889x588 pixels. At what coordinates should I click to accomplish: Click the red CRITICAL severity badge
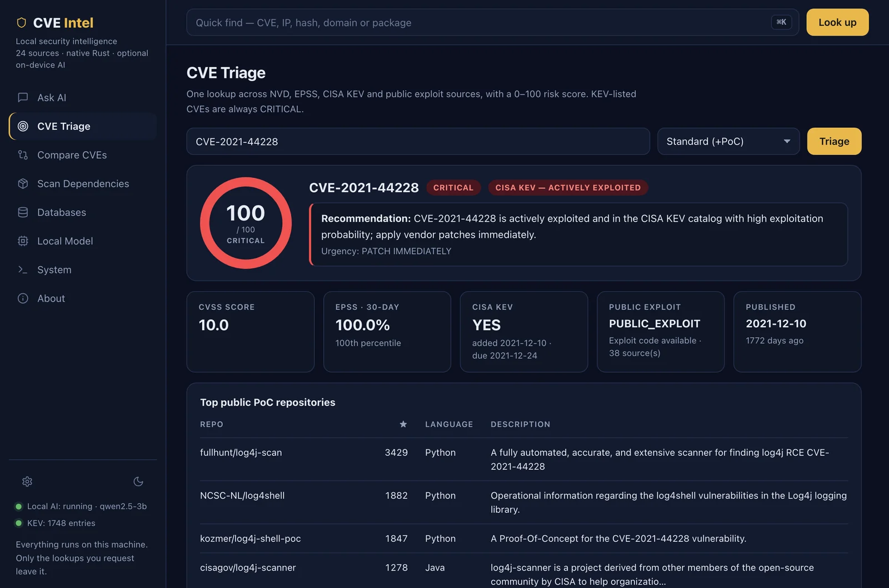(x=453, y=188)
